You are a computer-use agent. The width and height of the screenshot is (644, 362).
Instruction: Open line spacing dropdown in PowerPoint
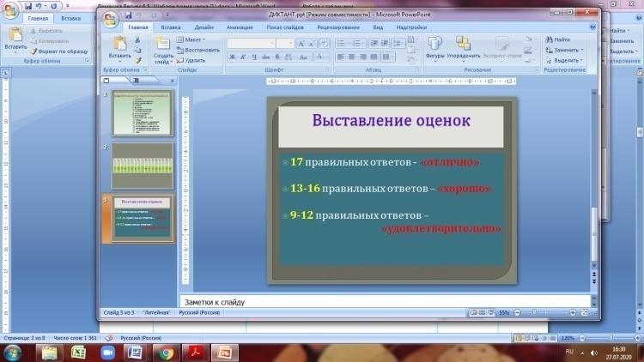[398, 44]
